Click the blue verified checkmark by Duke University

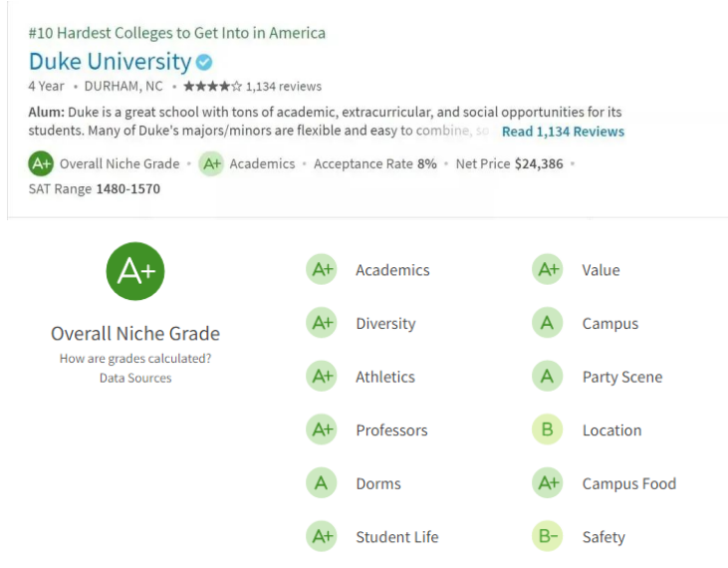coord(204,62)
